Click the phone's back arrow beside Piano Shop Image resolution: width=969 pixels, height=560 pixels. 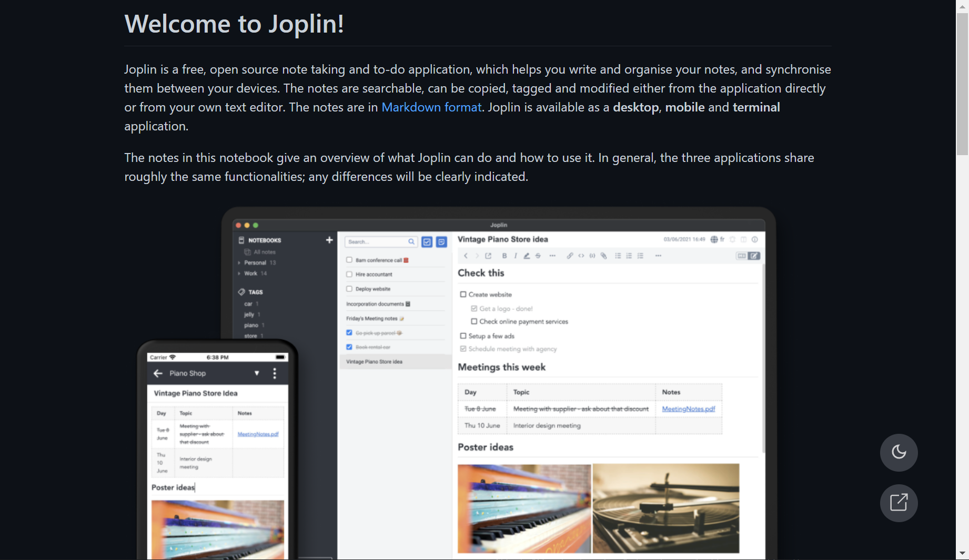tap(158, 373)
